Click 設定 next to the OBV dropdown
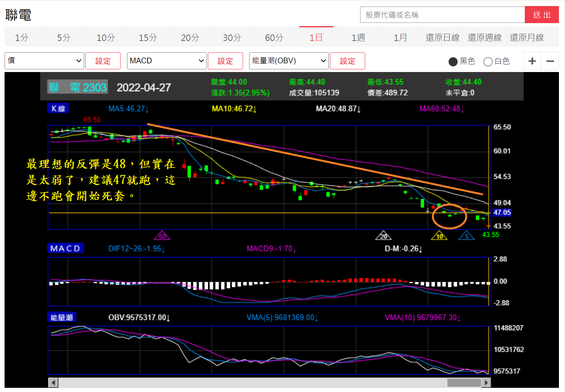Screen dimensions: 565x392 click(347, 61)
